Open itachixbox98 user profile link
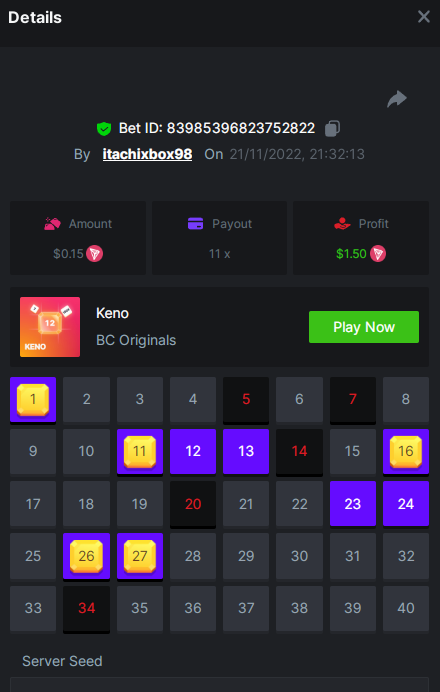Image resolution: width=440 pixels, height=692 pixels. (147, 154)
